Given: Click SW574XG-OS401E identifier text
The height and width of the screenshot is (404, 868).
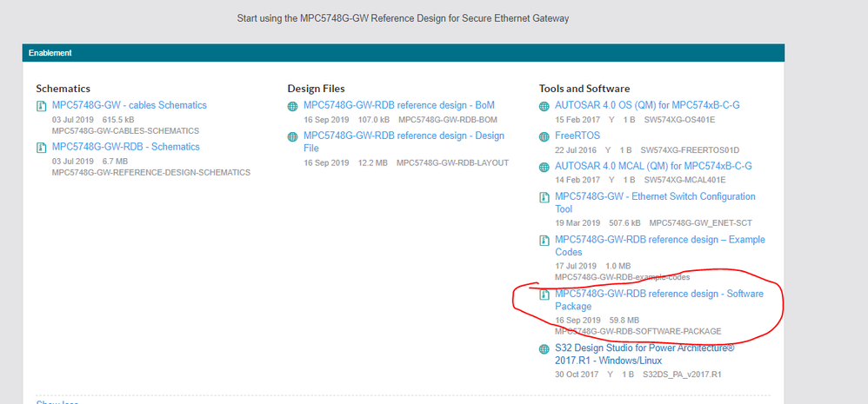Looking at the screenshot, I should pos(679,119).
